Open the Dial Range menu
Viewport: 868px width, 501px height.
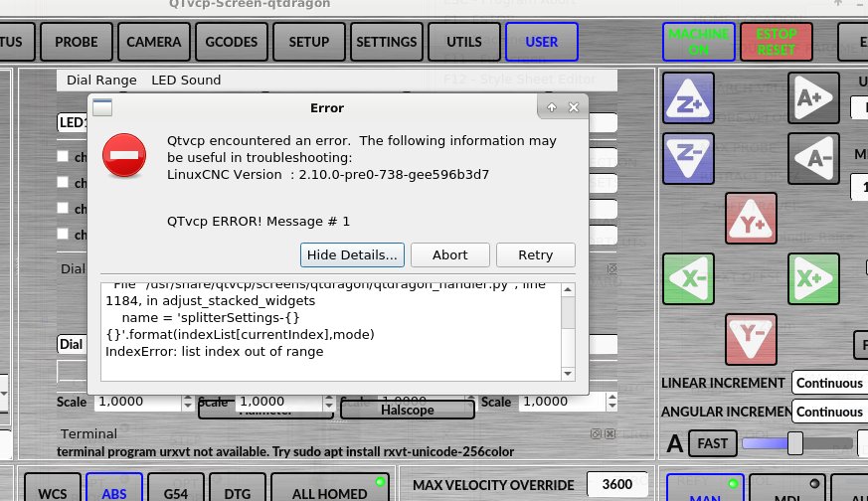pos(101,80)
